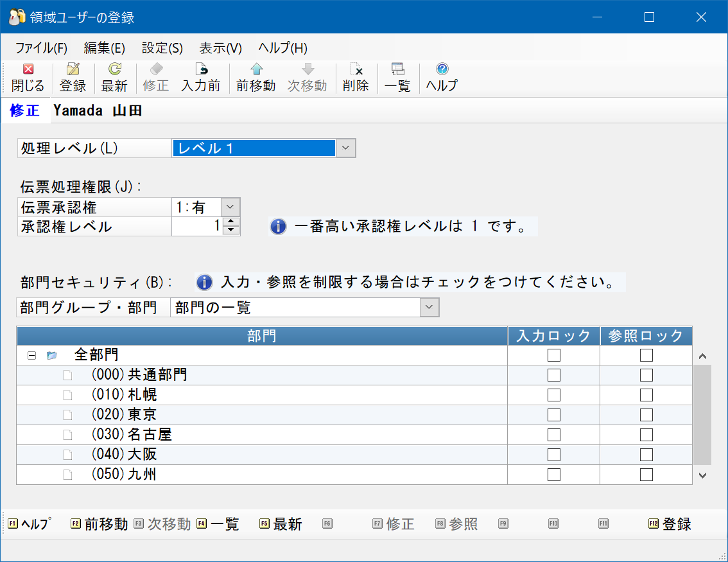Open the 処理レベル dropdown
This screenshot has height=562, width=728.
[345, 148]
